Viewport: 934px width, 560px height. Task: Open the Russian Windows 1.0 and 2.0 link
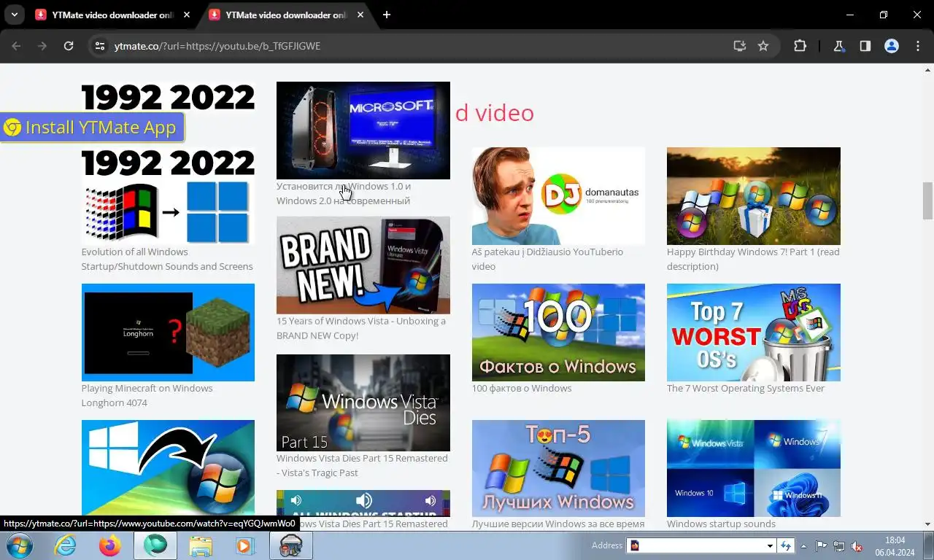[344, 193]
